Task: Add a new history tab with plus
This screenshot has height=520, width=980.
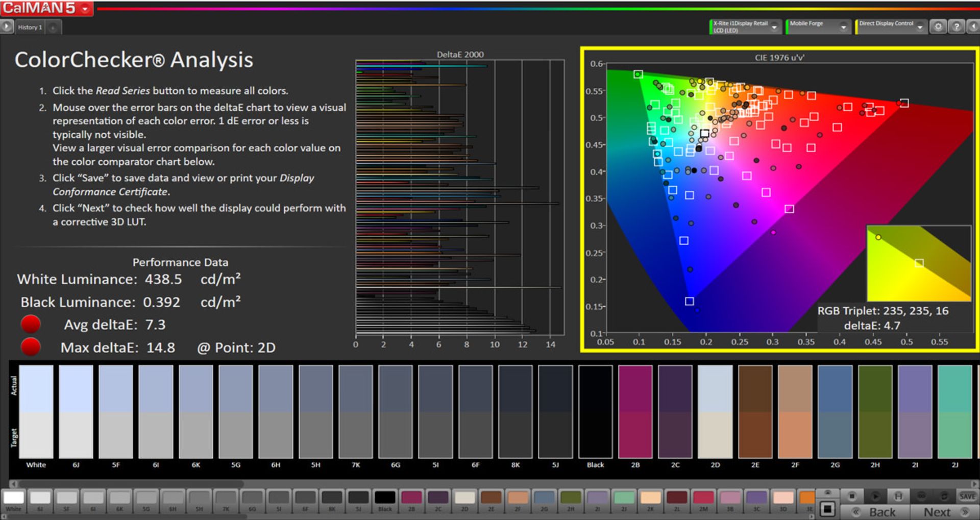Action: tap(53, 28)
